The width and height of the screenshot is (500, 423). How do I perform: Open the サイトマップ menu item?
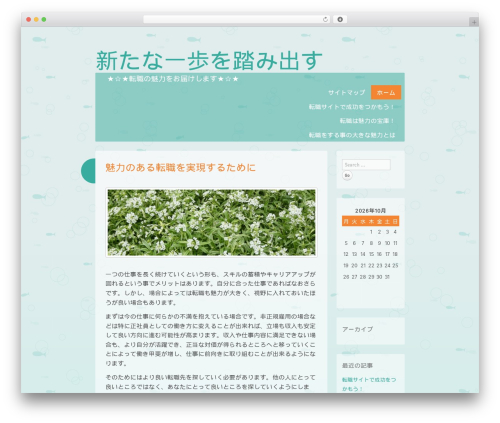tap(346, 92)
